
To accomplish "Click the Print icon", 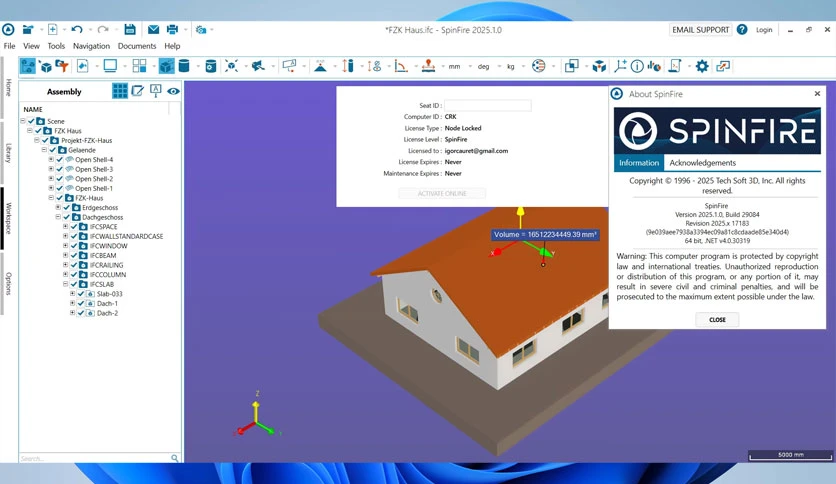I will point(172,30).
